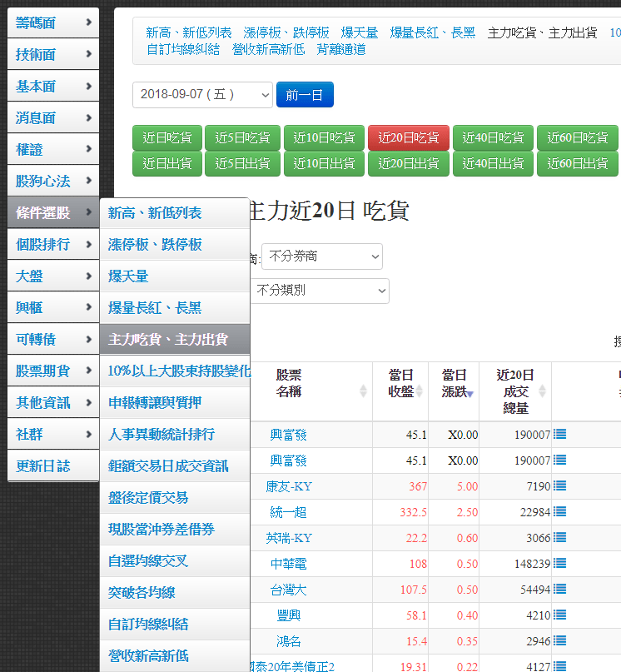The height and width of the screenshot is (672, 621).
Task: Click list icon in 康友-KY row
Action: 559,485
